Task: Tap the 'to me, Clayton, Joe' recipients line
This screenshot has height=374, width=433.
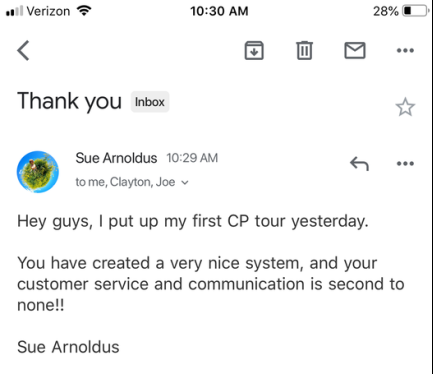Action: click(125, 182)
